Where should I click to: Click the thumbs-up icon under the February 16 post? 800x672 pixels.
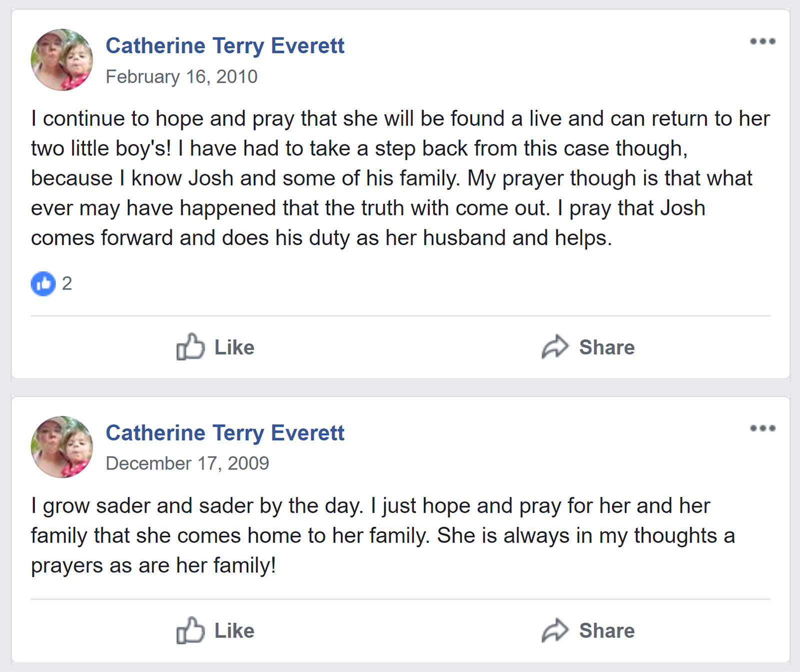pos(190,347)
